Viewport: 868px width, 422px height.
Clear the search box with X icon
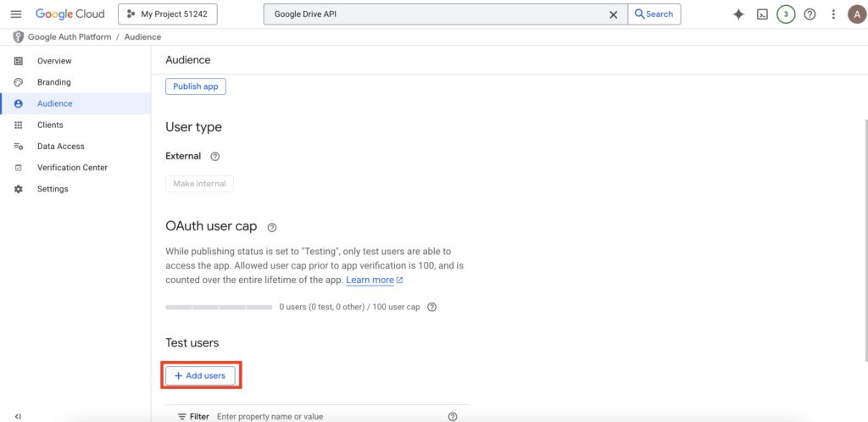click(613, 14)
